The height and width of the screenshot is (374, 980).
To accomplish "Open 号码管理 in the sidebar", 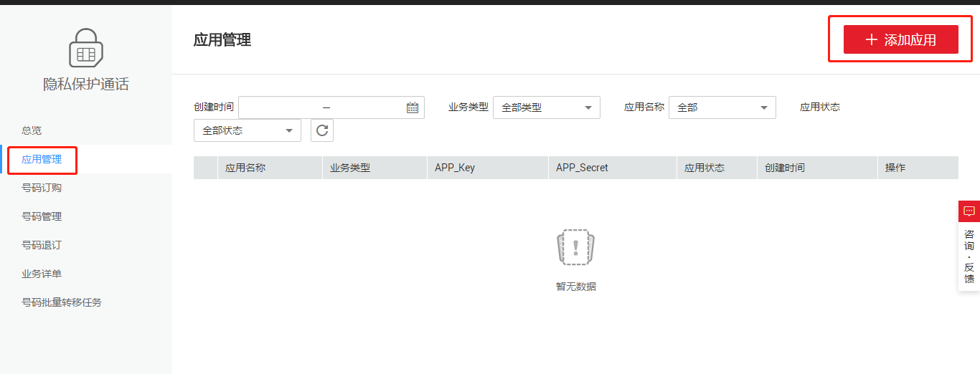I will [42, 216].
